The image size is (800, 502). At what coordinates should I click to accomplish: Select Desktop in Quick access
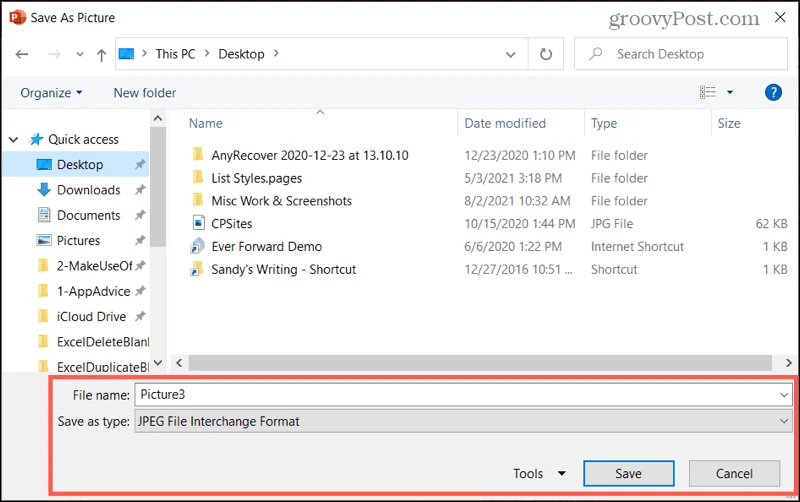[x=80, y=164]
